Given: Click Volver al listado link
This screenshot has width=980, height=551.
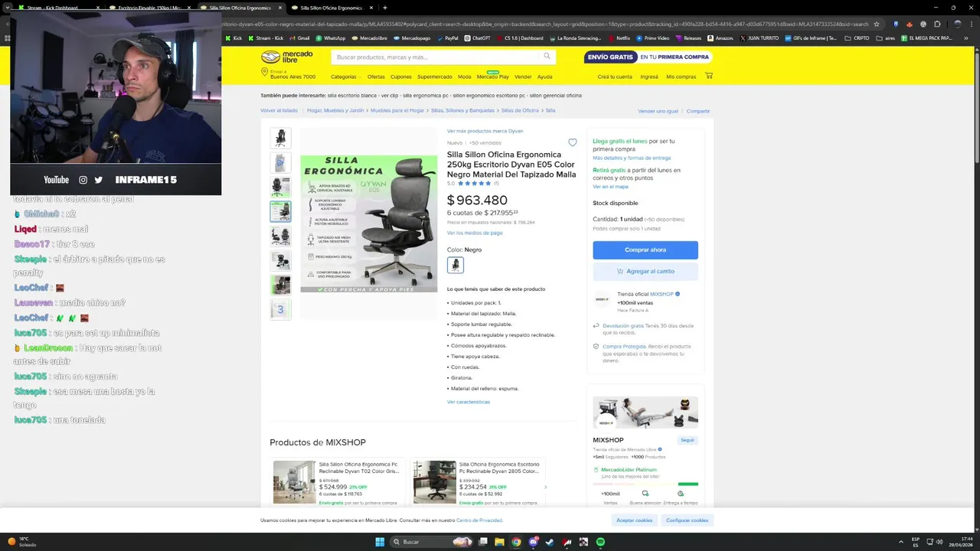Looking at the screenshot, I should click(x=279, y=110).
